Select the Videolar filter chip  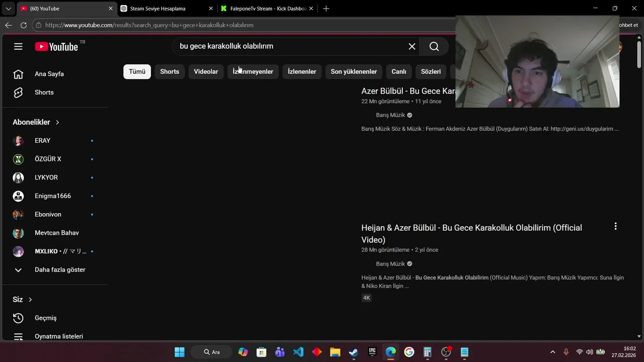click(x=206, y=71)
